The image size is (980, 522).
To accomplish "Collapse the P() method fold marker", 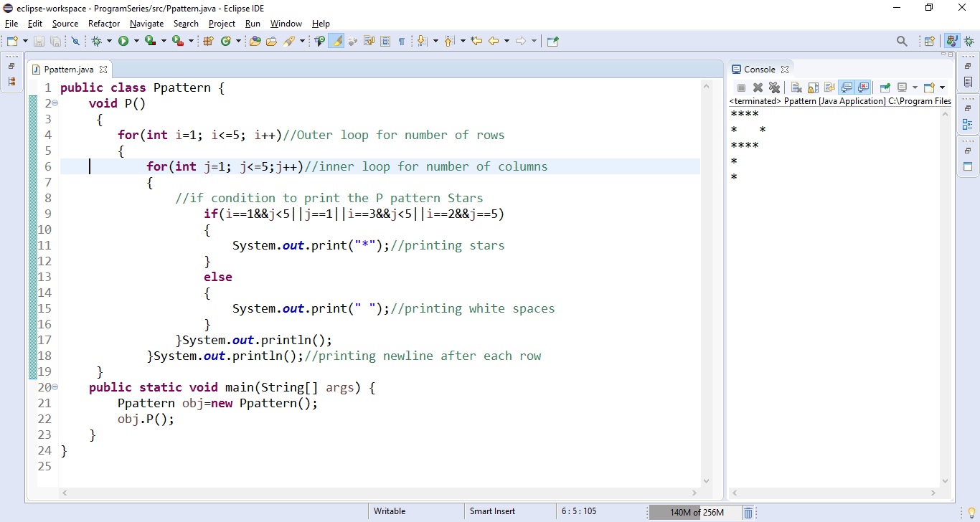I will 54,103.
